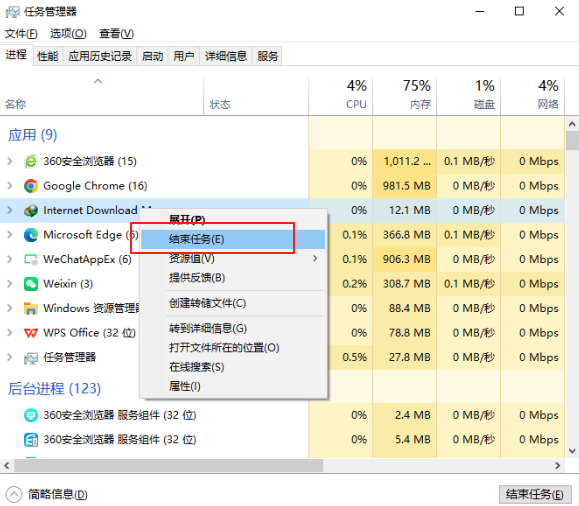Expand the Weixin (3) process group
579x506 pixels.
tap(10, 284)
